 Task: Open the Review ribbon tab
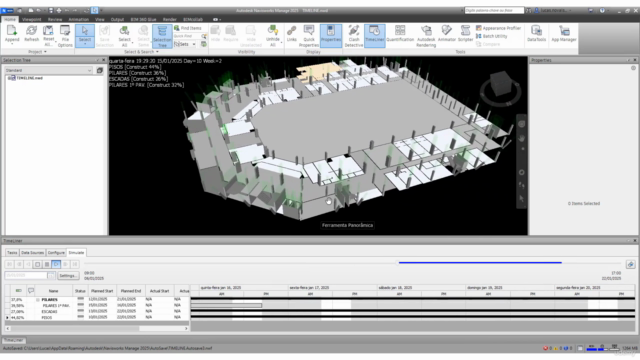click(x=55, y=19)
